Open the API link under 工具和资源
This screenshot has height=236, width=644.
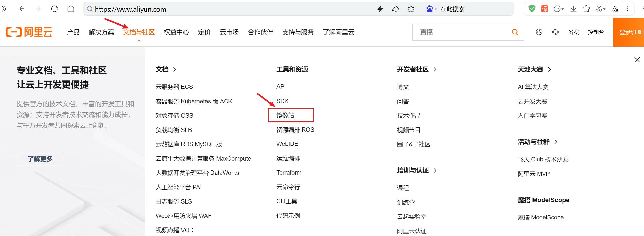point(281,87)
